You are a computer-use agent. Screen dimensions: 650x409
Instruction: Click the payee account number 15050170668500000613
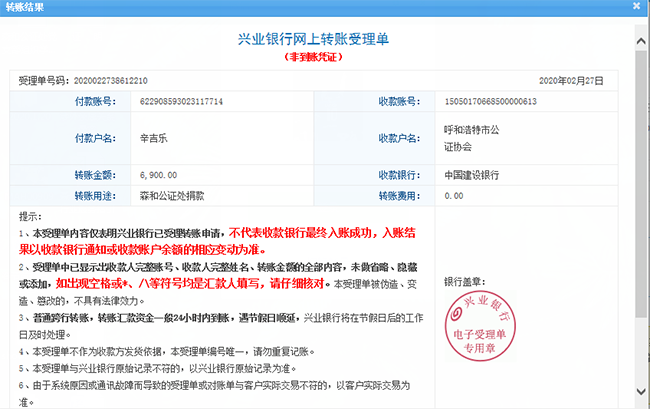coord(490,102)
